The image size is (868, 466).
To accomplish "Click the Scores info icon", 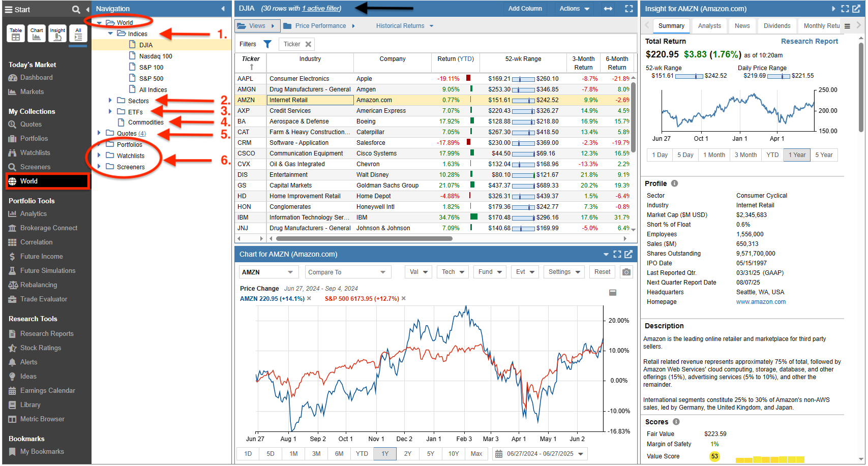I will coord(676,422).
